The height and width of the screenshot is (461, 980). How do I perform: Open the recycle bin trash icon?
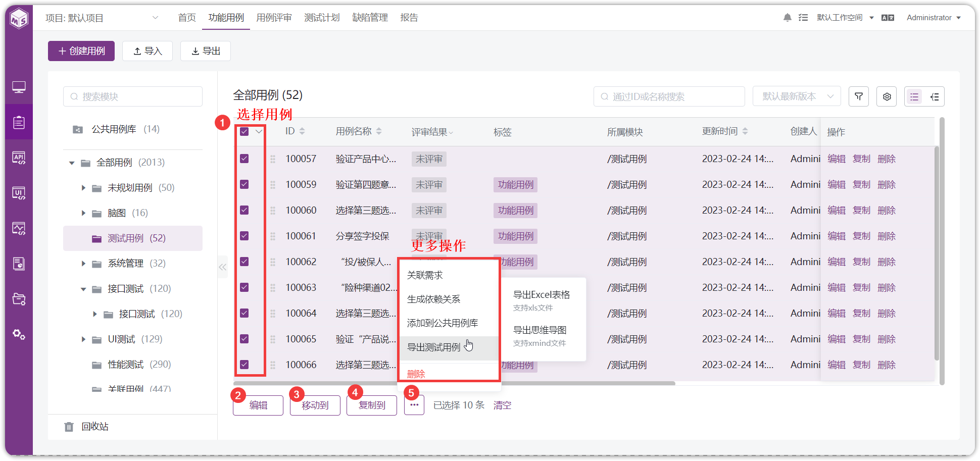pos(69,427)
